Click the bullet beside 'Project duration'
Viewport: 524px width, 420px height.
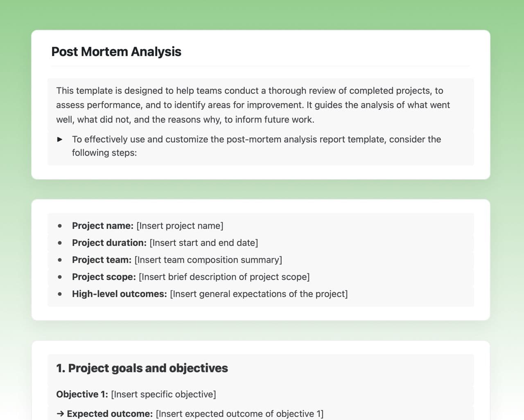coord(60,243)
